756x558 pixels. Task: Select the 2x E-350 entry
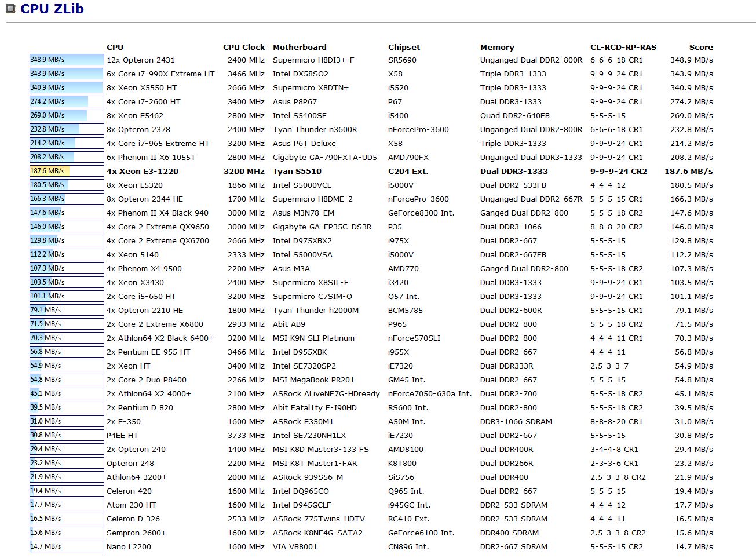point(123,421)
